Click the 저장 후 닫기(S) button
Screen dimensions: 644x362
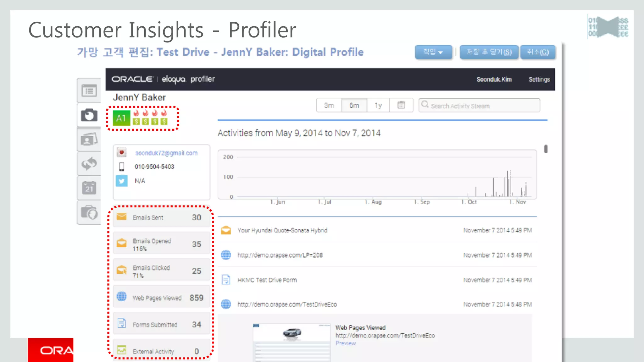tap(489, 52)
